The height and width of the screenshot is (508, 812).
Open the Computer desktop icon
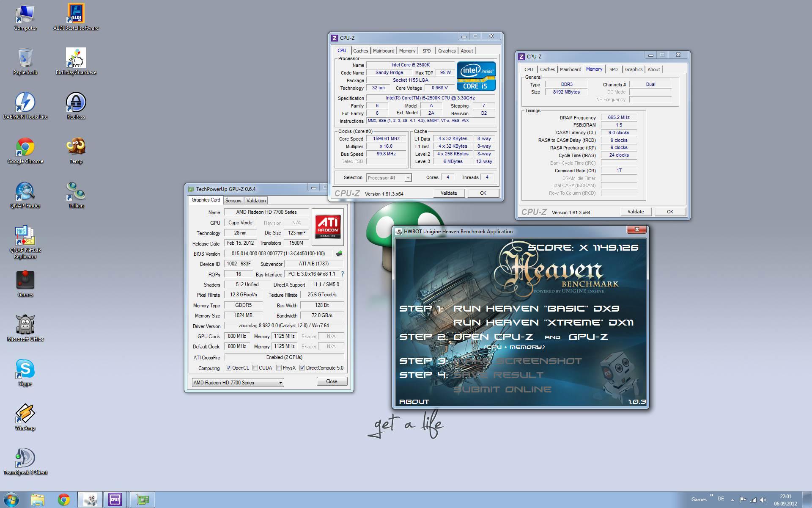(25, 17)
